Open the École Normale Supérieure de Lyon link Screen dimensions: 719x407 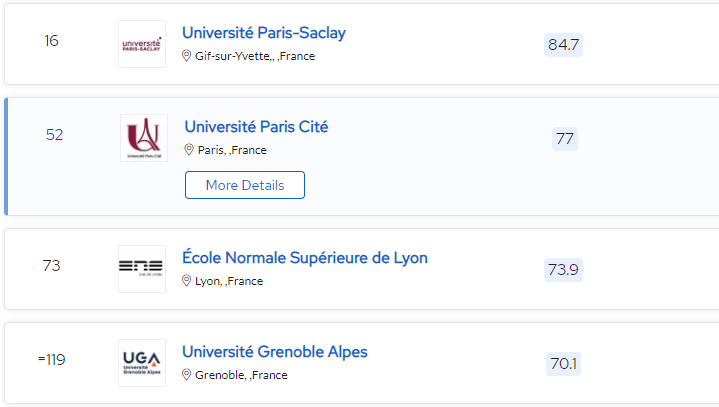click(x=305, y=258)
